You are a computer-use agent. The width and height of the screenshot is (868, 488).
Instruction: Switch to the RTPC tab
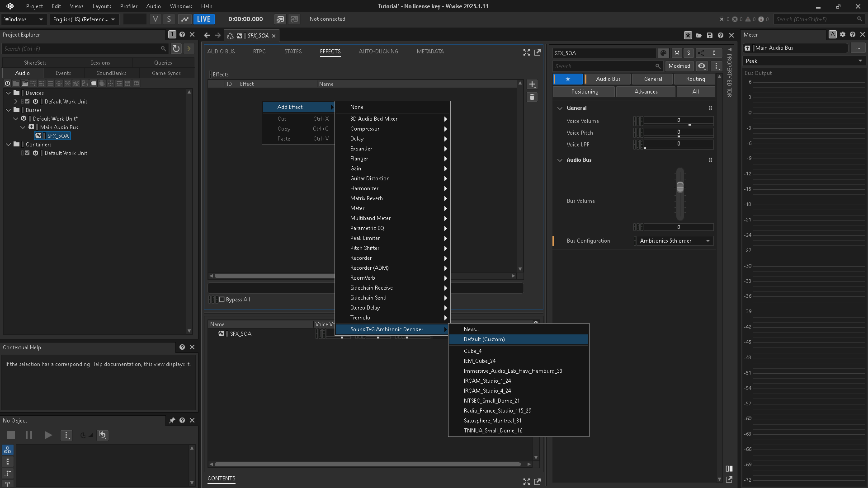point(259,52)
